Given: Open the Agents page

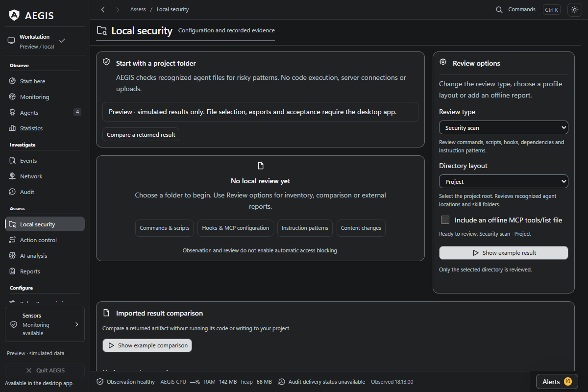Looking at the screenshot, I should point(45,113).
